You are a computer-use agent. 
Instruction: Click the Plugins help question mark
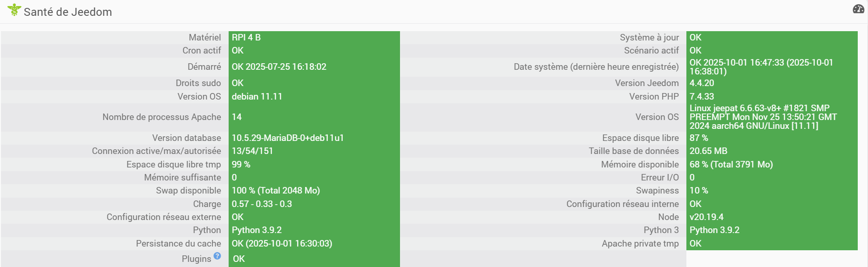(217, 256)
